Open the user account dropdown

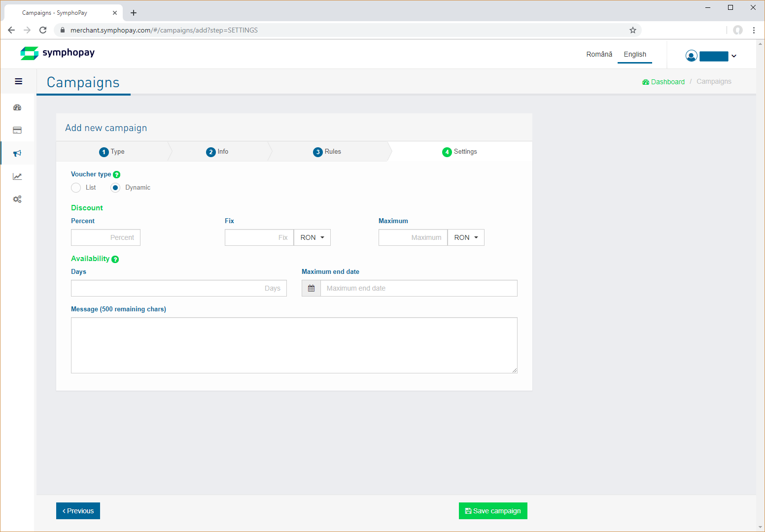(x=711, y=56)
